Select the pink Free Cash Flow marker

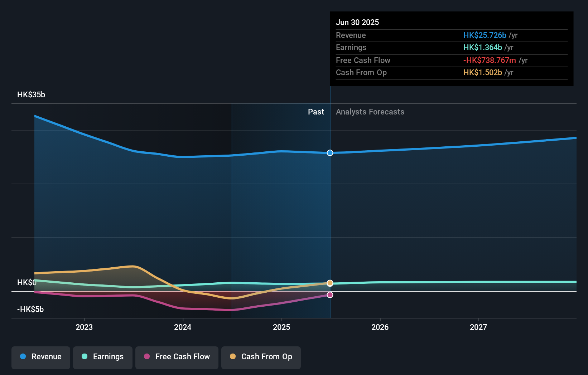pyautogui.click(x=330, y=295)
